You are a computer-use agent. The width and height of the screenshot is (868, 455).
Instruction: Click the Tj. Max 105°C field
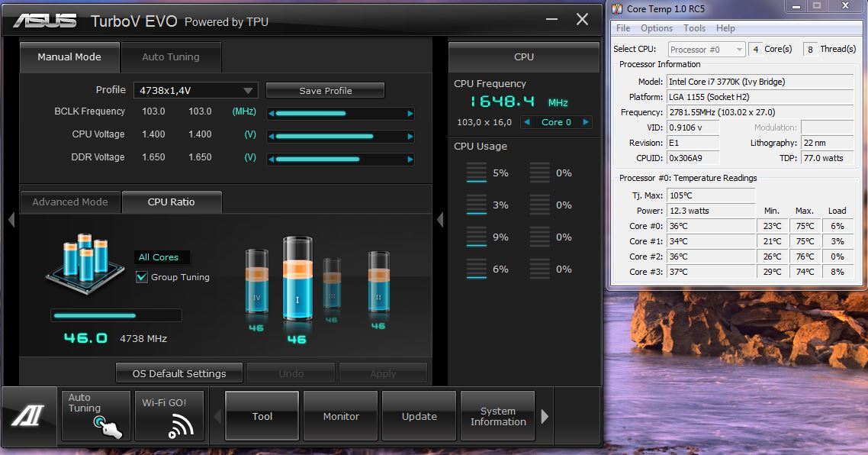pos(711,195)
